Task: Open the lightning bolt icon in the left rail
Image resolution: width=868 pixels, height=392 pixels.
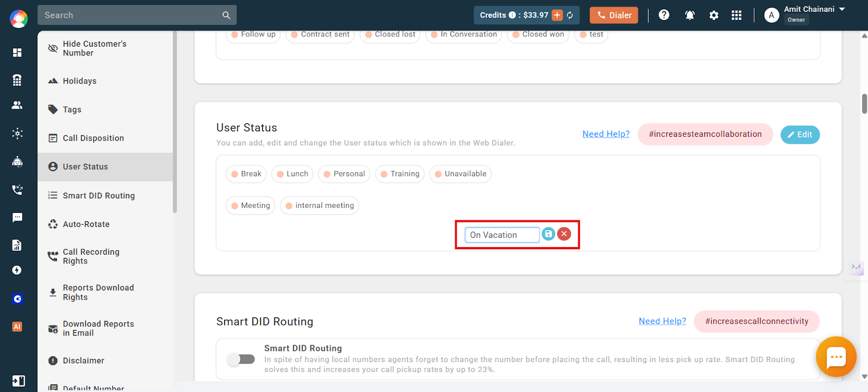Action: 17,270
